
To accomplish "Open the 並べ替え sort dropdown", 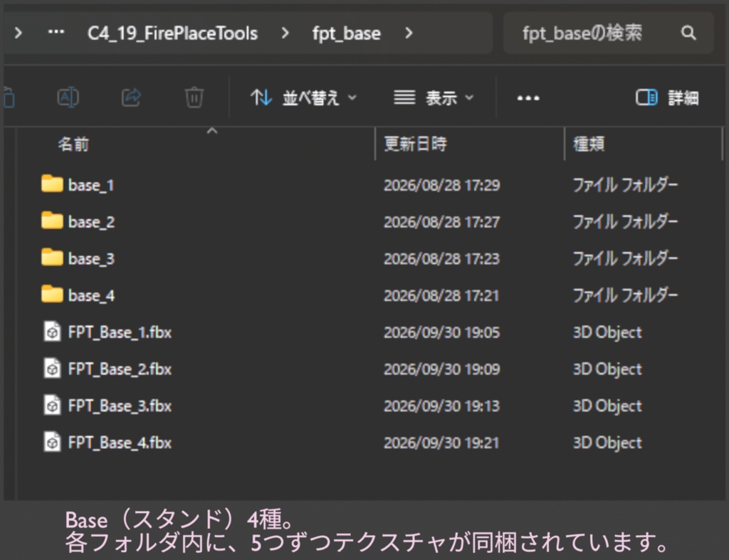I will pyautogui.click(x=303, y=97).
